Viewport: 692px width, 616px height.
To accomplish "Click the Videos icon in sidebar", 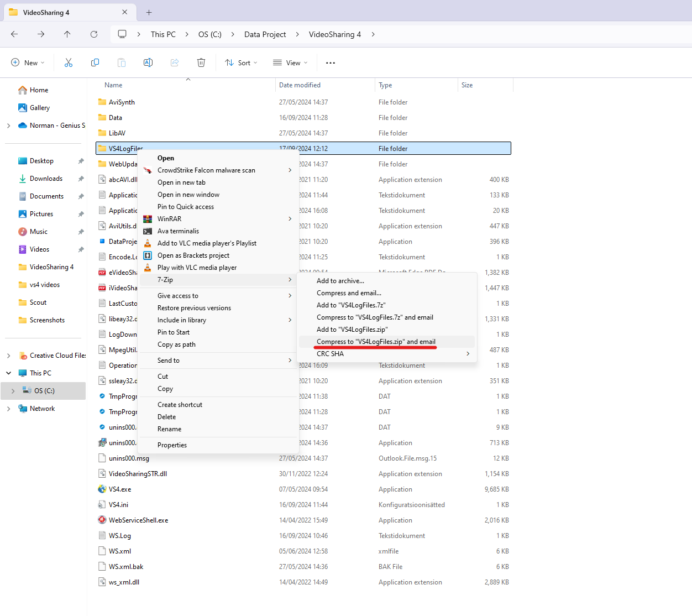I will tap(23, 249).
